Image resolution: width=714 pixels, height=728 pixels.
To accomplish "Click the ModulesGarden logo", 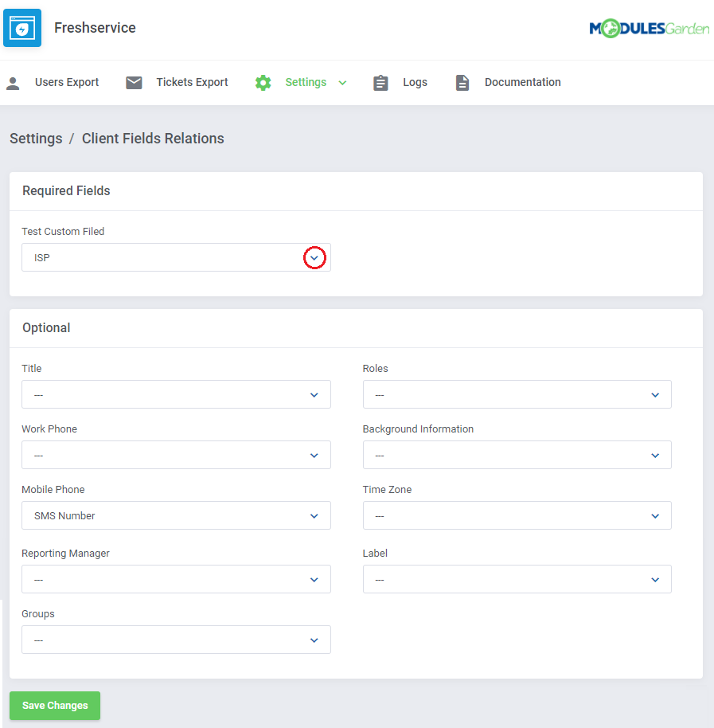I will point(649,29).
